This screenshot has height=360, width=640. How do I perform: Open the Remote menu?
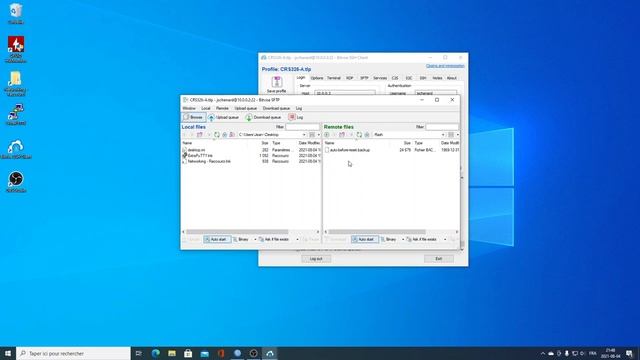[222, 108]
